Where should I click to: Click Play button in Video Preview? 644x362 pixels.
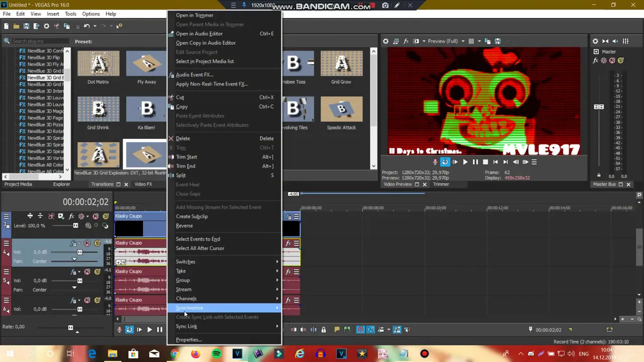[465, 162]
